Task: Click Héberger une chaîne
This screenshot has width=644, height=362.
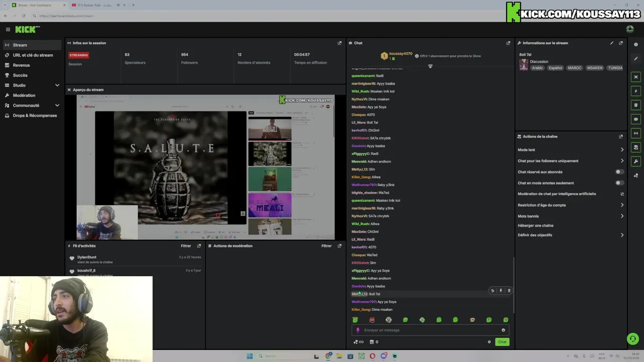Action: point(536,226)
